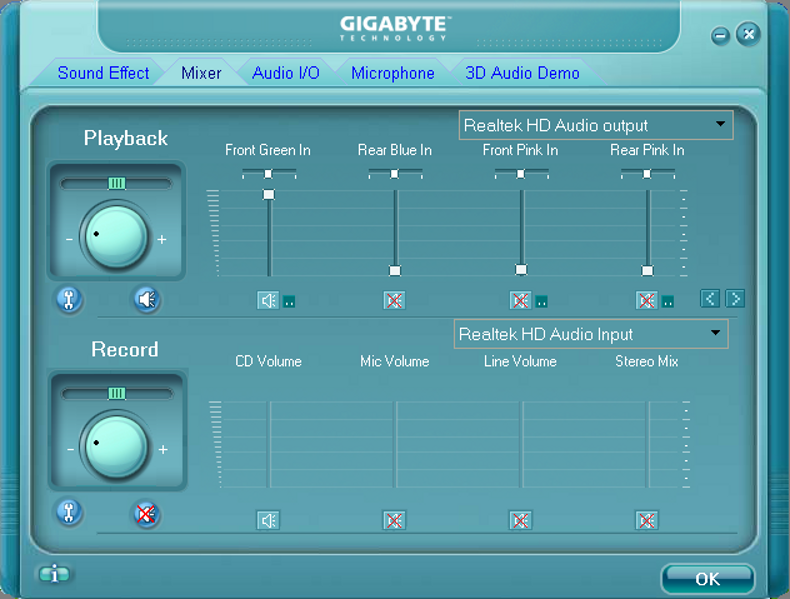The image size is (790, 599).
Task: Click Front Pink In balance slider
Action: [x=521, y=174]
